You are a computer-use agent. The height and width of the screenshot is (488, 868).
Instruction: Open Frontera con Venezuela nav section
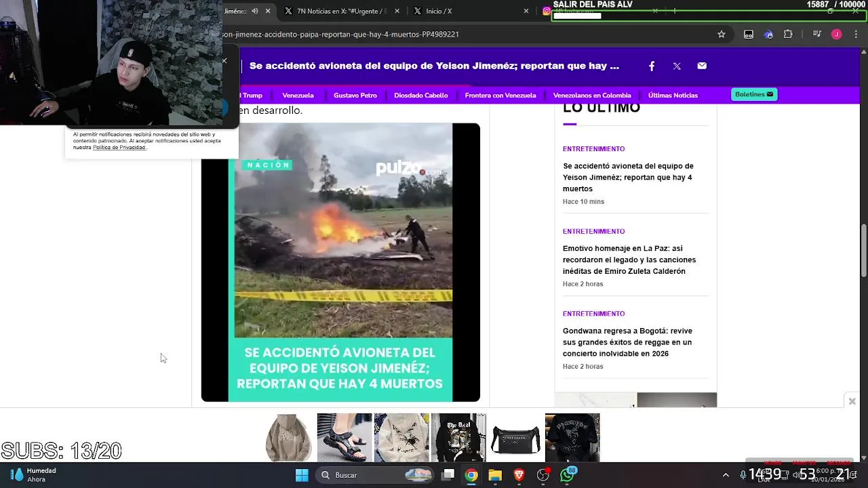point(500,95)
